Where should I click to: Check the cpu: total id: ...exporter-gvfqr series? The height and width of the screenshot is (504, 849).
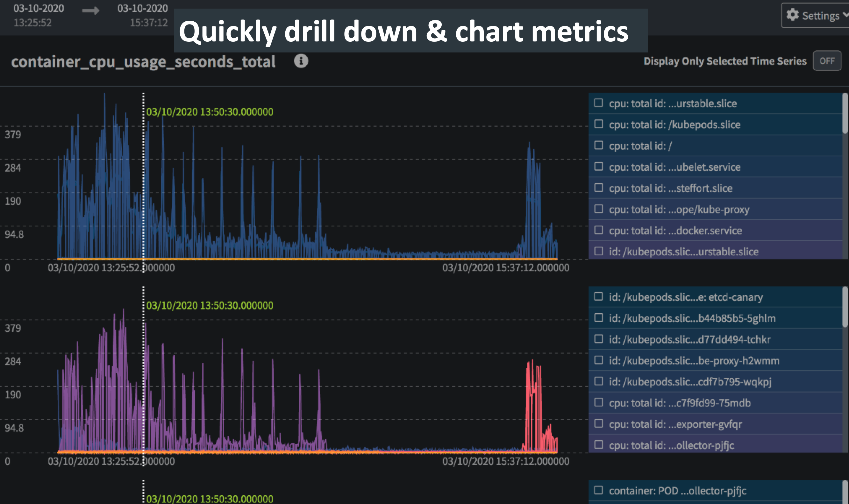tap(599, 424)
